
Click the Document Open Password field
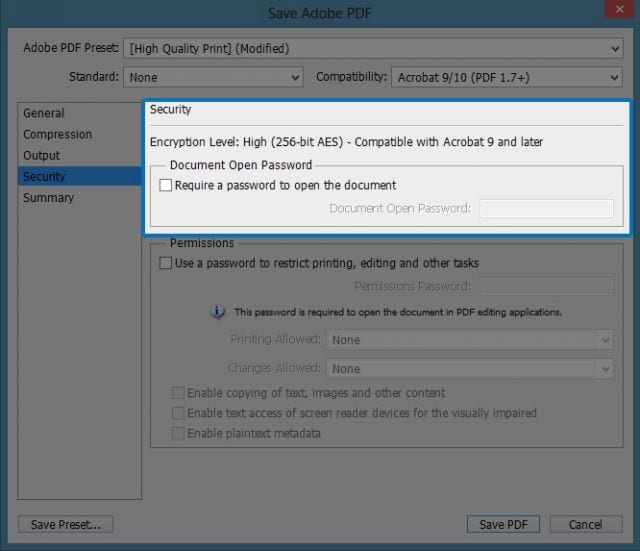pos(546,208)
